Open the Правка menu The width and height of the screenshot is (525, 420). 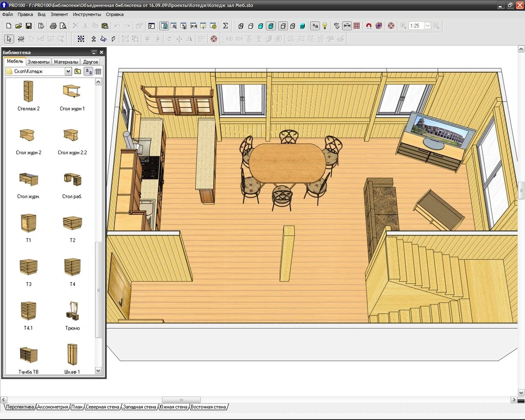[25, 14]
